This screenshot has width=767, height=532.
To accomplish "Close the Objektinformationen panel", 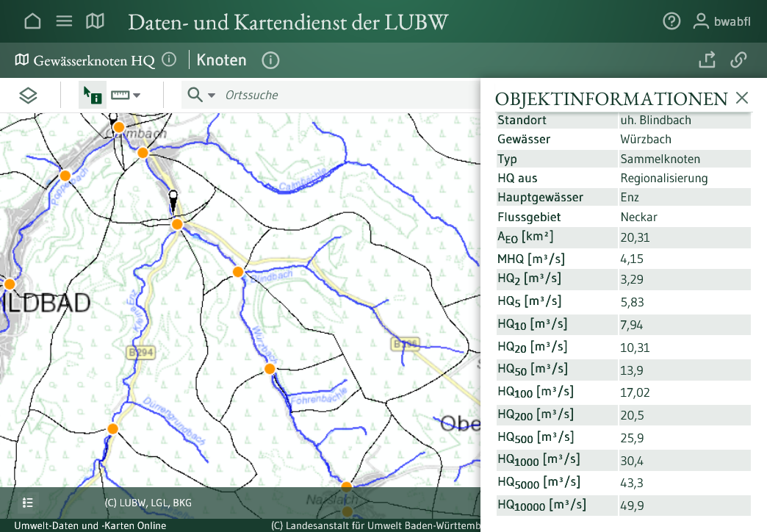I will click(742, 98).
